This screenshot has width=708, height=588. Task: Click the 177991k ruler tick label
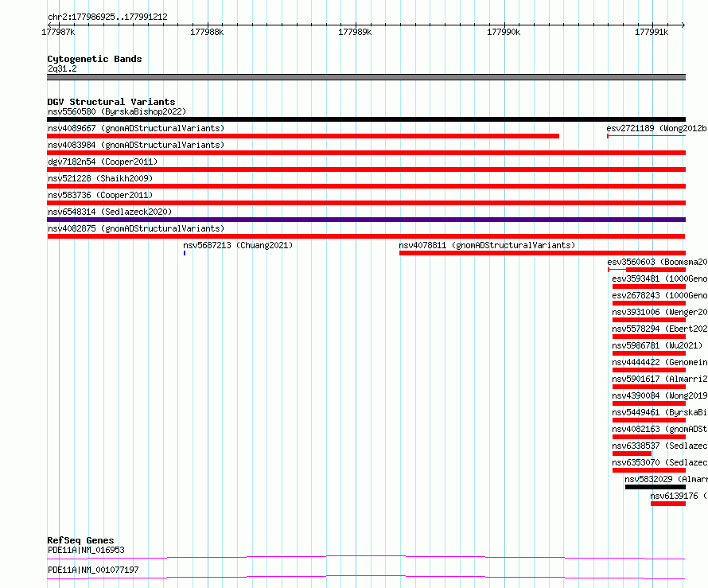(652, 32)
